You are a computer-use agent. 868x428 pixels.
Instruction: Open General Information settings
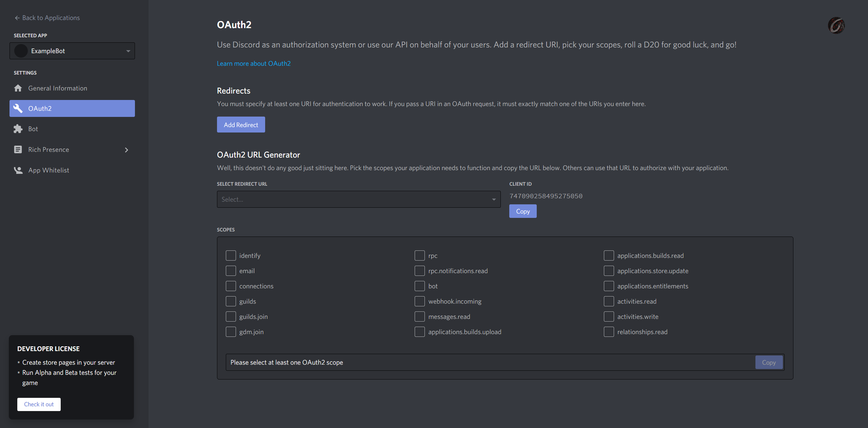coord(58,88)
